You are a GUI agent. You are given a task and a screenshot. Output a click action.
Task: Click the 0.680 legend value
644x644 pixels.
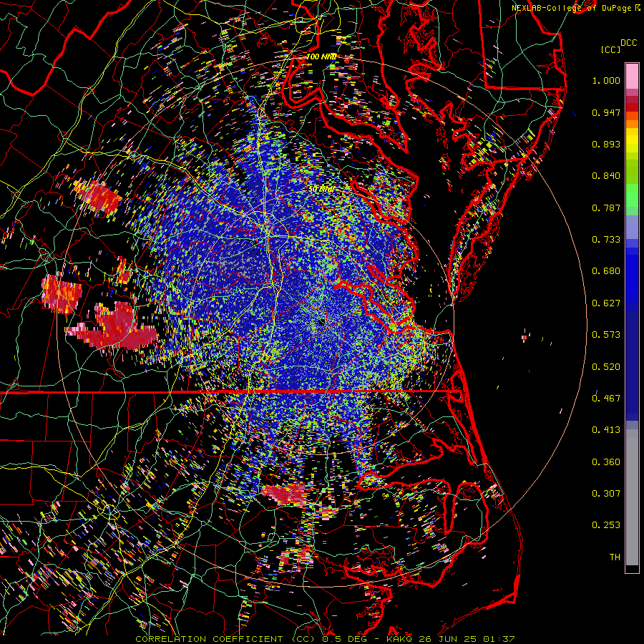coord(606,271)
